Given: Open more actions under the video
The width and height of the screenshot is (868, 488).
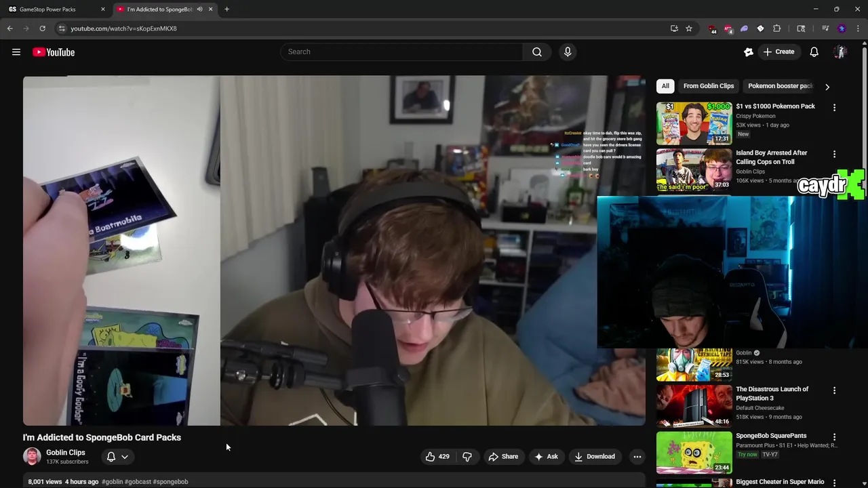Looking at the screenshot, I should 637,457.
